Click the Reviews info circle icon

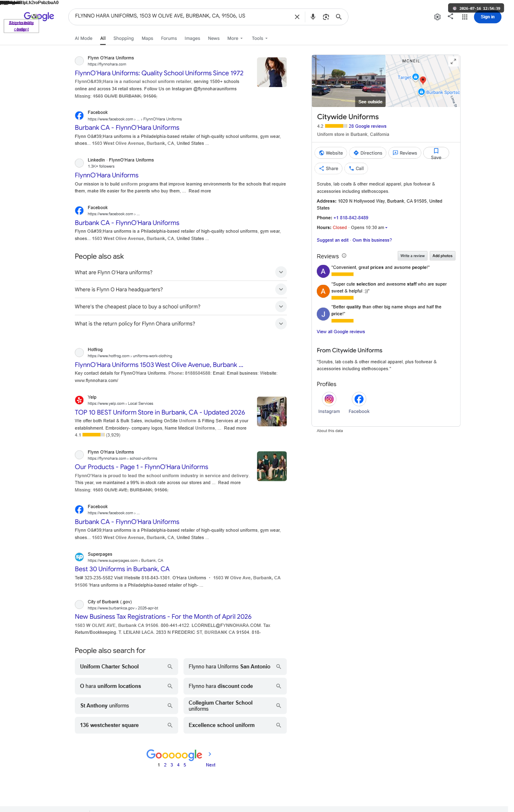344,255
